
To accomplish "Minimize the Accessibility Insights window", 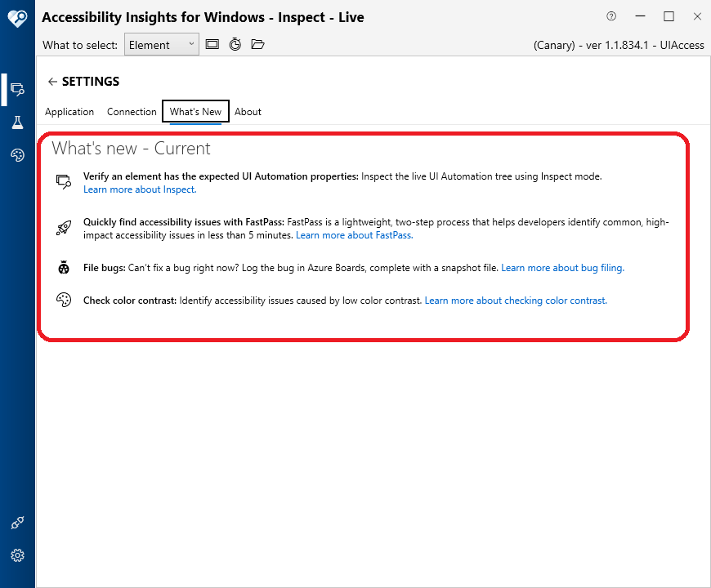I will click(640, 16).
